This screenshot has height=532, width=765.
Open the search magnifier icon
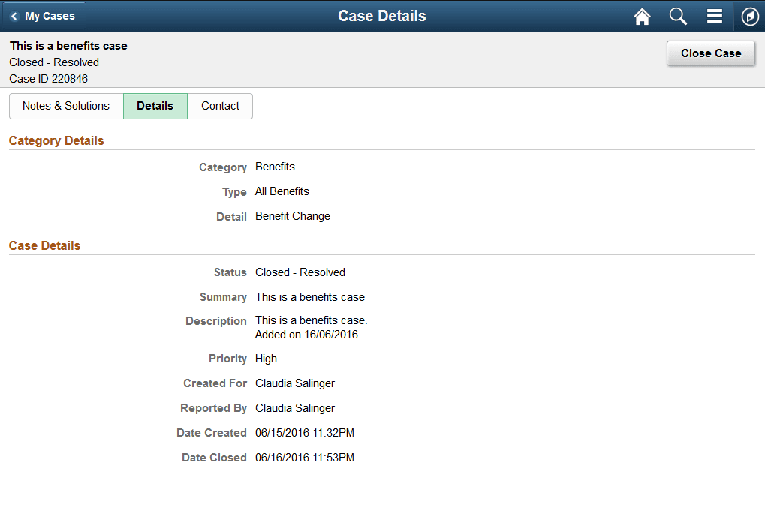[678, 16]
